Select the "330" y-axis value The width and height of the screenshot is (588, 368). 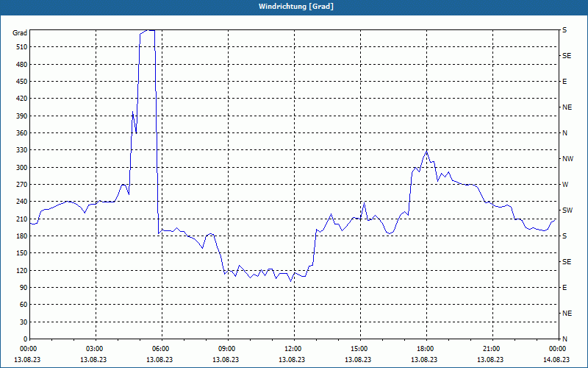pos(21,150)
